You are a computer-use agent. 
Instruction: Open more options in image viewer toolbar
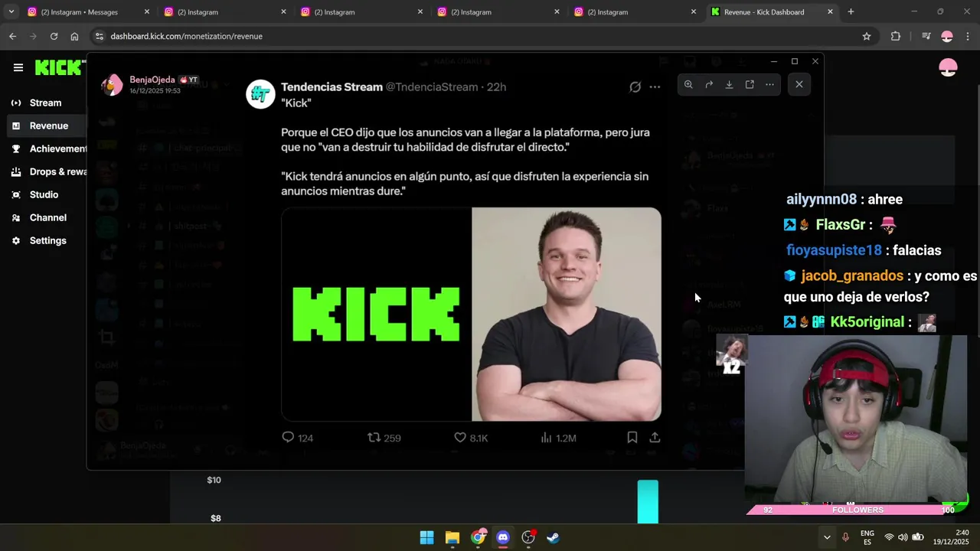pos(769,84)
